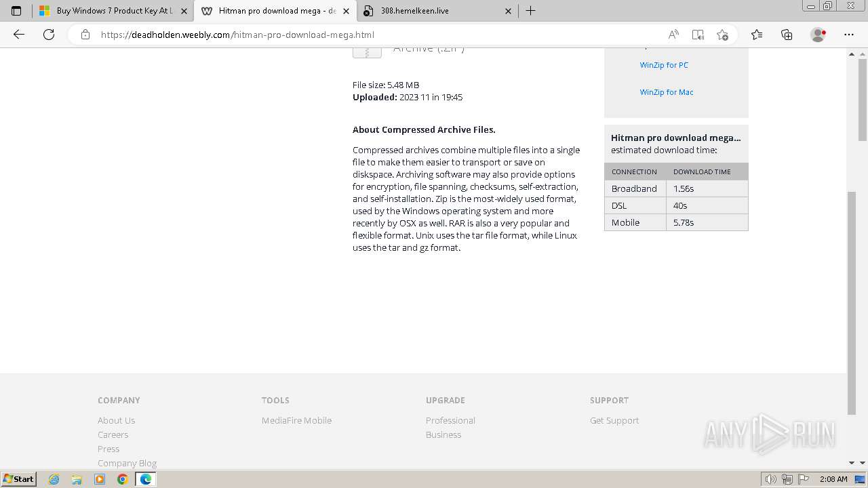
Task: Open the volume tray icon
Action: (x=771, y=479)
